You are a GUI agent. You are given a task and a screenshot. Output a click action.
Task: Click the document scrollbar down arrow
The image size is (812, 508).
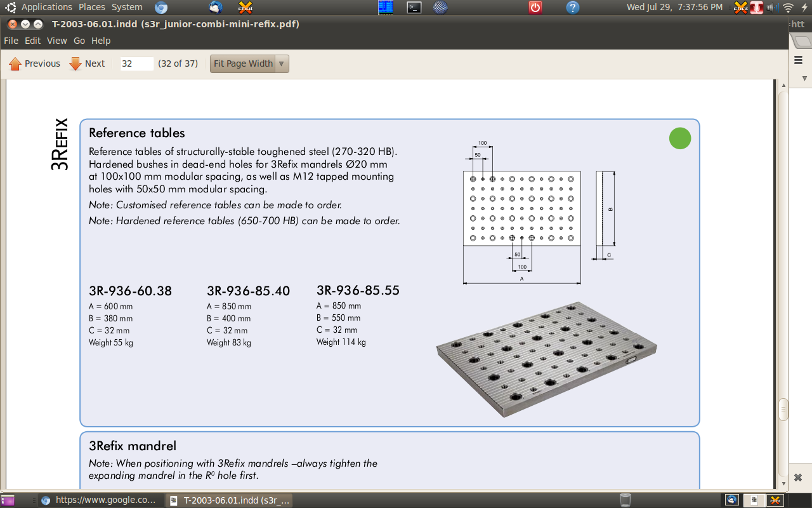pyautogui.click(x=783, y=483)
